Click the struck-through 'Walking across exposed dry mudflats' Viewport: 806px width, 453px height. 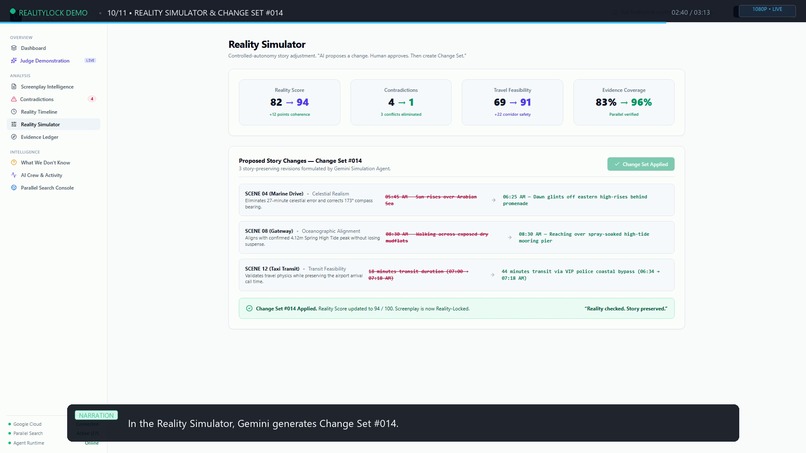(437, 238)
